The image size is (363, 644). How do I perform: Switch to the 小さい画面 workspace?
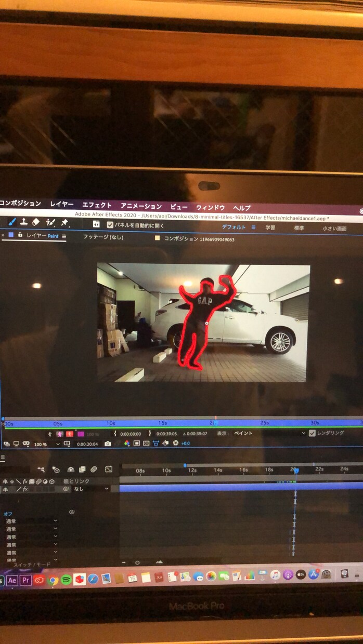[334, 229]
